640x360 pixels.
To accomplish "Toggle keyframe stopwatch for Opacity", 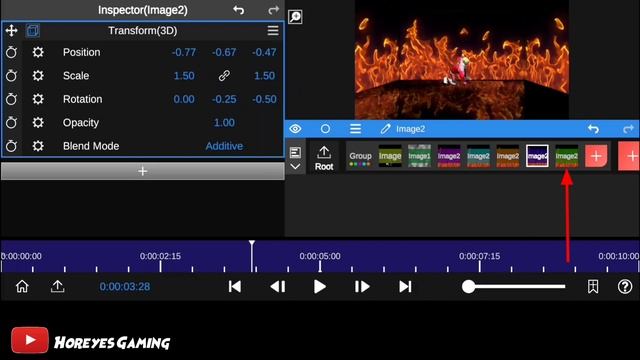I will tap(11, 122).
